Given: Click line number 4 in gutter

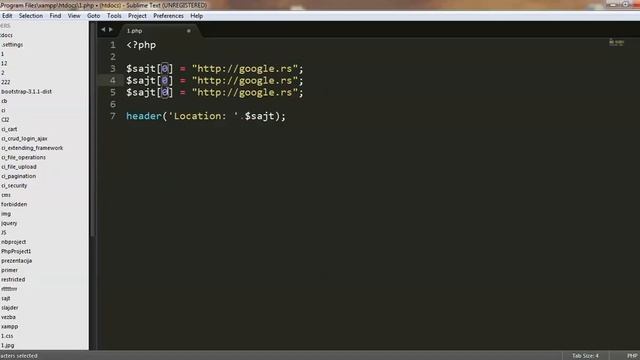Looking at the screenshot, I should [113, 80].
